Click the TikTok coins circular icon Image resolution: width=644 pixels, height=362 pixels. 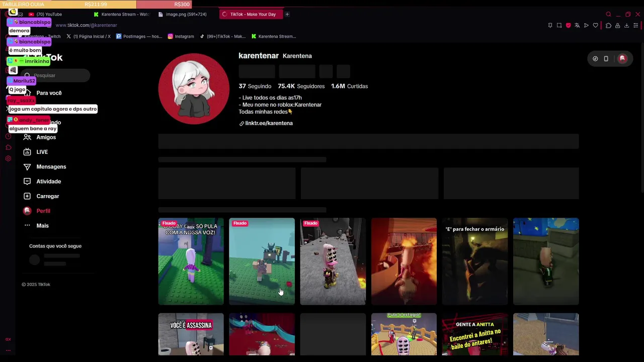tap(595, 59)
